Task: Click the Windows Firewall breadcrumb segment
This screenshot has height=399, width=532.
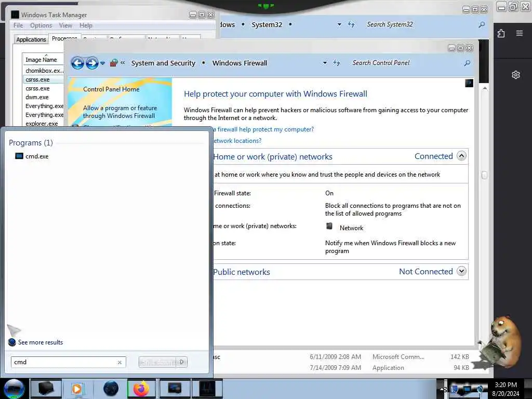Action: 240,63
